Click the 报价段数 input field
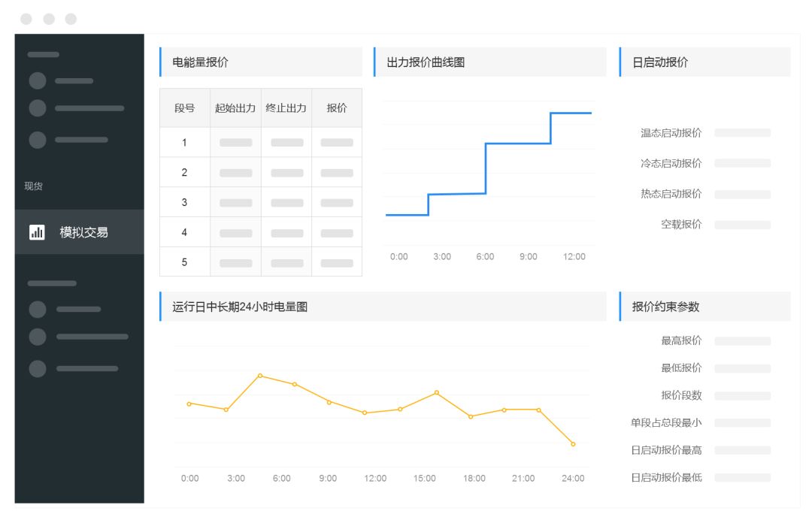The image size is (812, 520). (x=742, y=396)
